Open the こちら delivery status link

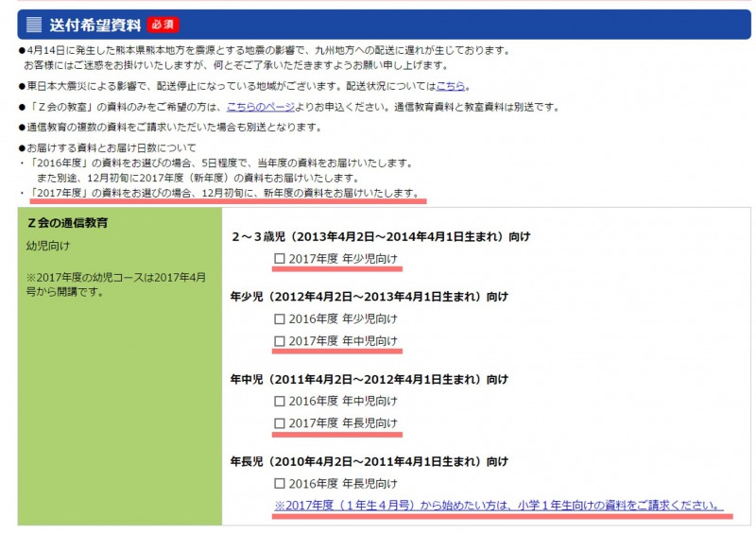(x=451, y=86)
